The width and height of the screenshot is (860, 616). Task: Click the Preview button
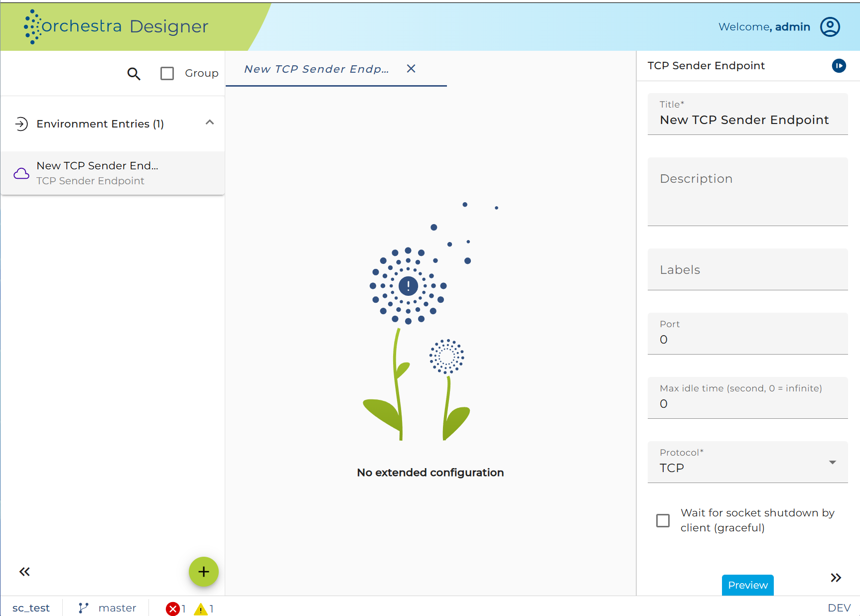click(x=747, y=585)
